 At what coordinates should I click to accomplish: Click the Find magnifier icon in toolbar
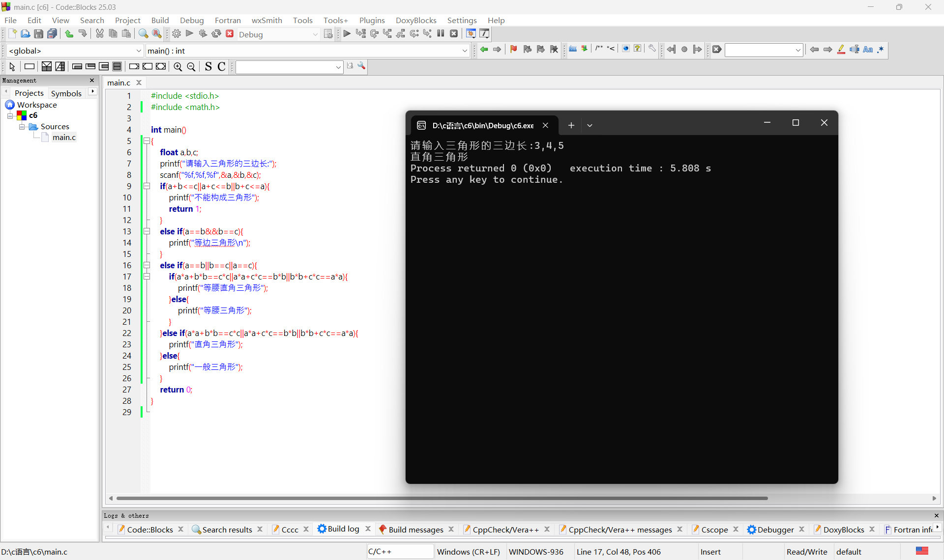tap(143, 34)
